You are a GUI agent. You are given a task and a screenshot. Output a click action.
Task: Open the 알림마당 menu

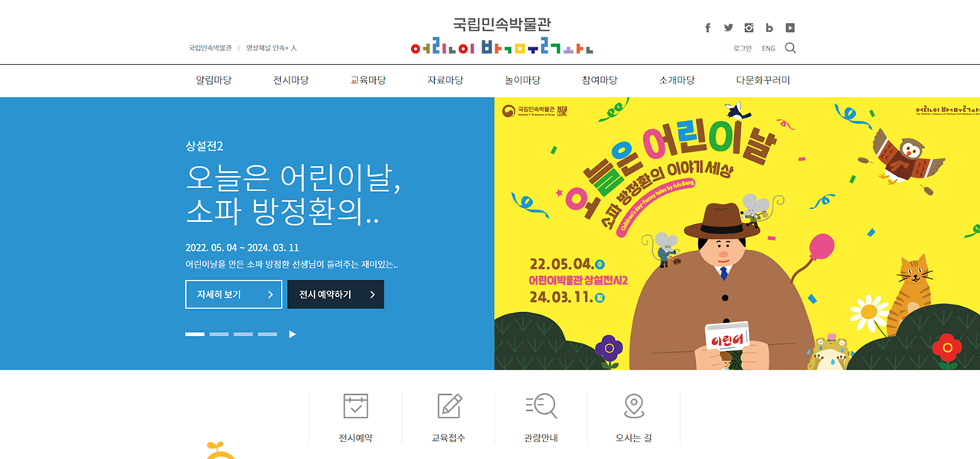pos(214,80)
